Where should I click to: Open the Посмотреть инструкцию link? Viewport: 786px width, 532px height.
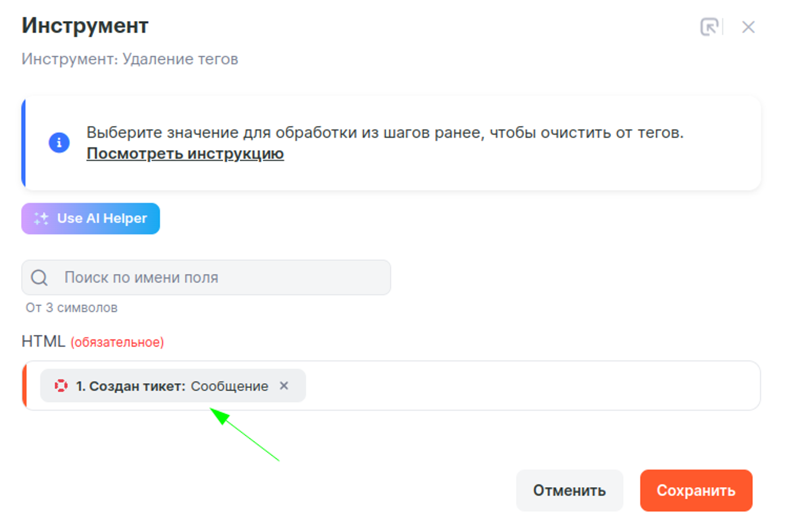pos(185,153)
